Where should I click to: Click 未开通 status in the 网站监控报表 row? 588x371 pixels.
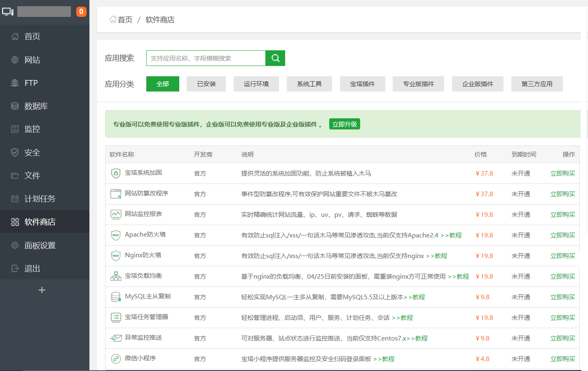521,215
